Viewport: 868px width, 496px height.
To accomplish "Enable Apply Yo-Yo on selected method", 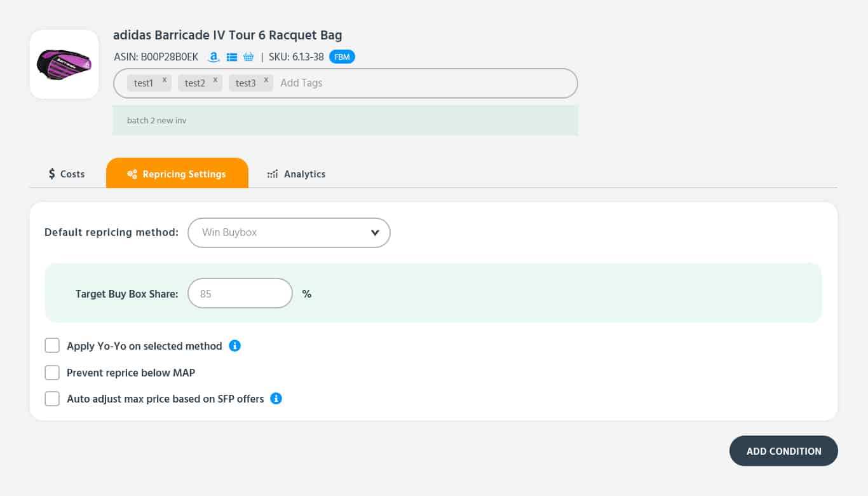I will coord(52,346).
